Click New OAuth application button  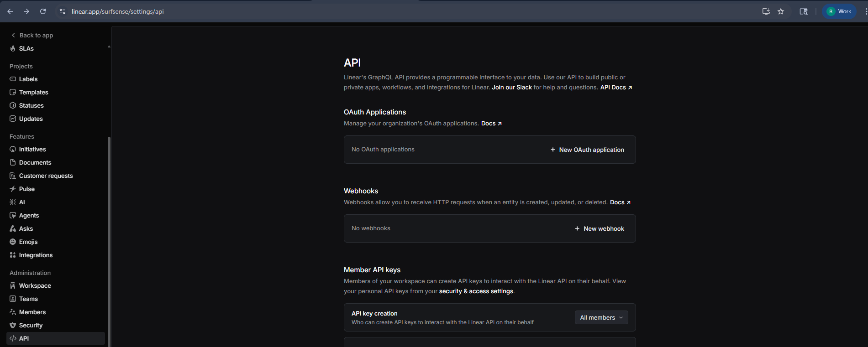coord(587,150)
